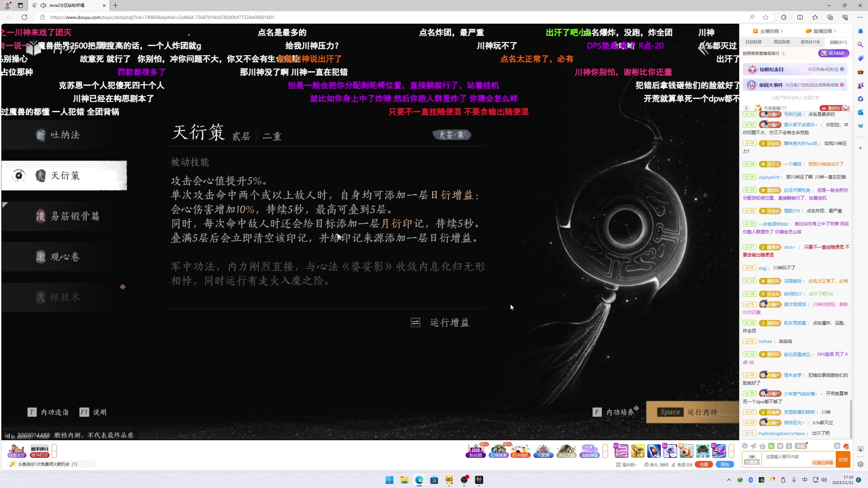Switch to the 日活跃度 tab

[754, 42]
